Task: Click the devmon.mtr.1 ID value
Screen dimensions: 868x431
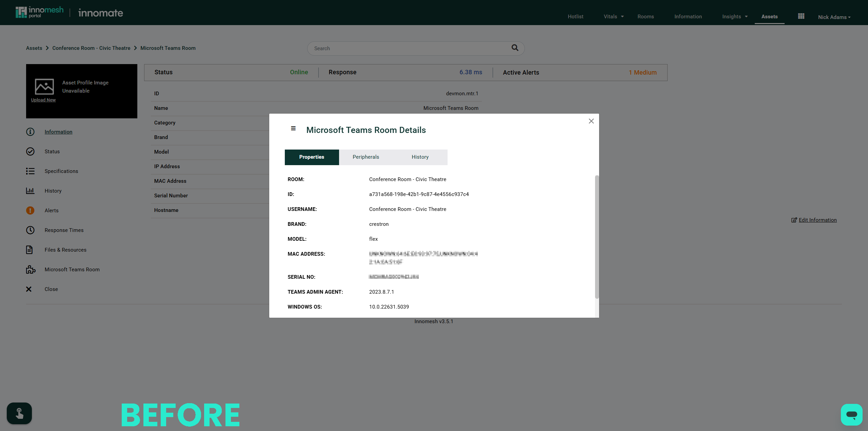Action: point(462,94)
